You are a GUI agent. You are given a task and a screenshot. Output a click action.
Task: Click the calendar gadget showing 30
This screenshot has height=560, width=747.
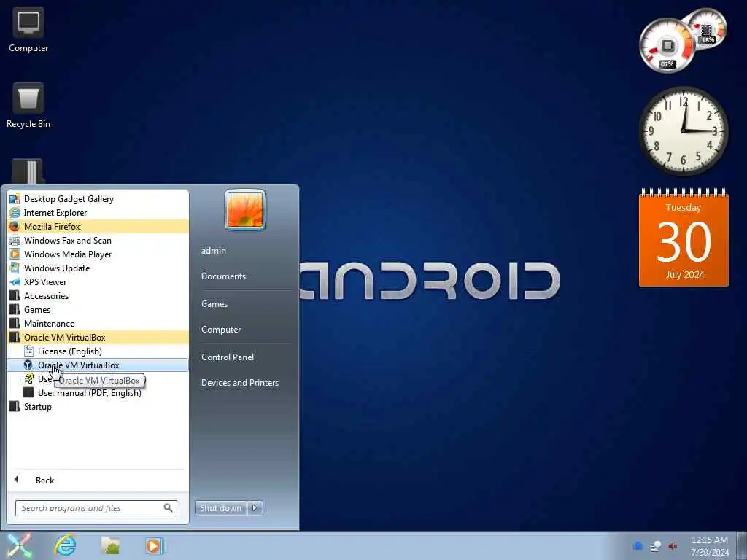(684, 238)
